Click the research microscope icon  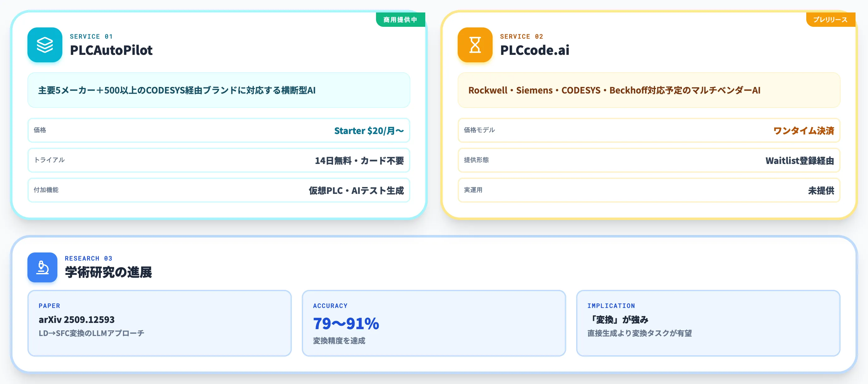click(42, 267)
